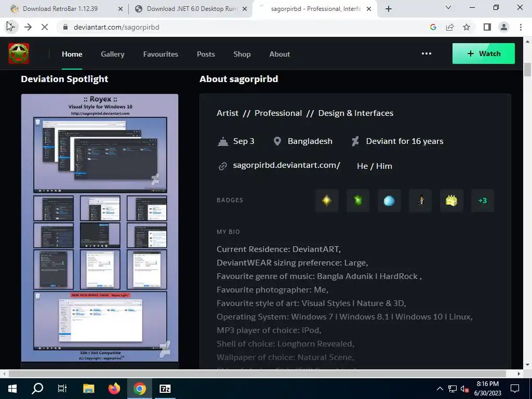The image size is (532, 399).
Task: Select the Home tab
Action: coord(72,54)
